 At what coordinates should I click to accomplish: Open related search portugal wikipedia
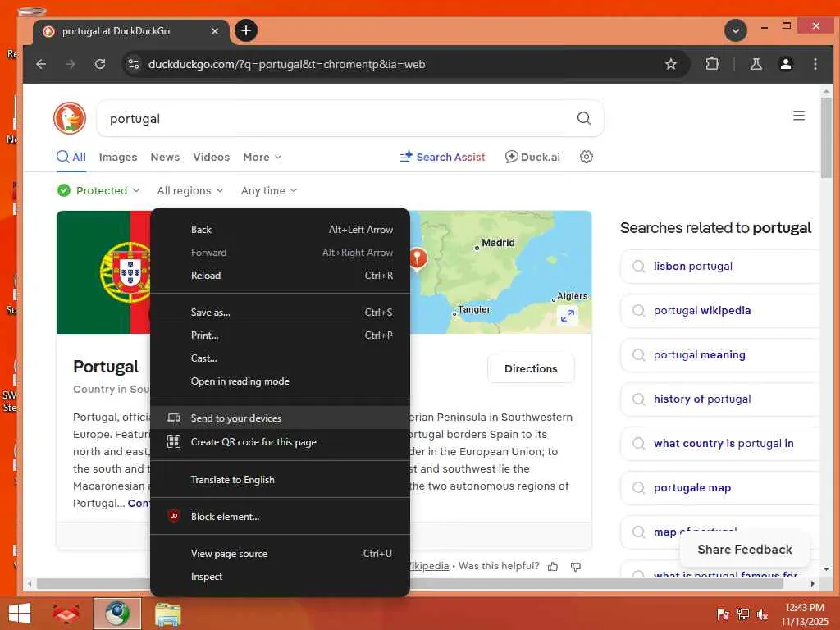pos(719,311)
